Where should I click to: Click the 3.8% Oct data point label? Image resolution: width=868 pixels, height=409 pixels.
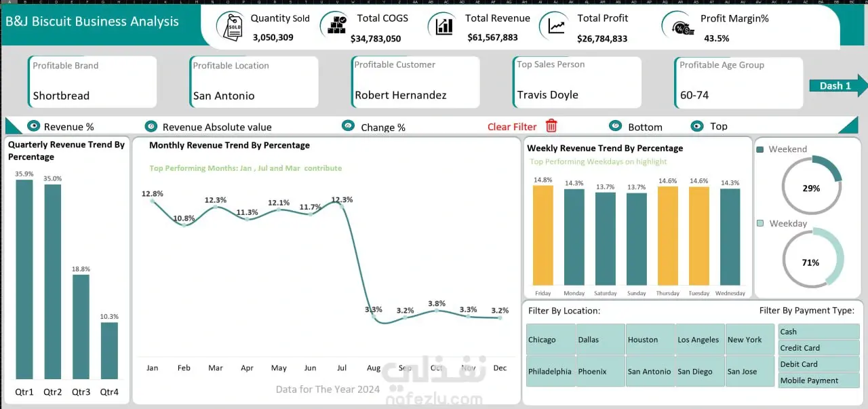(x=437, y=303)
